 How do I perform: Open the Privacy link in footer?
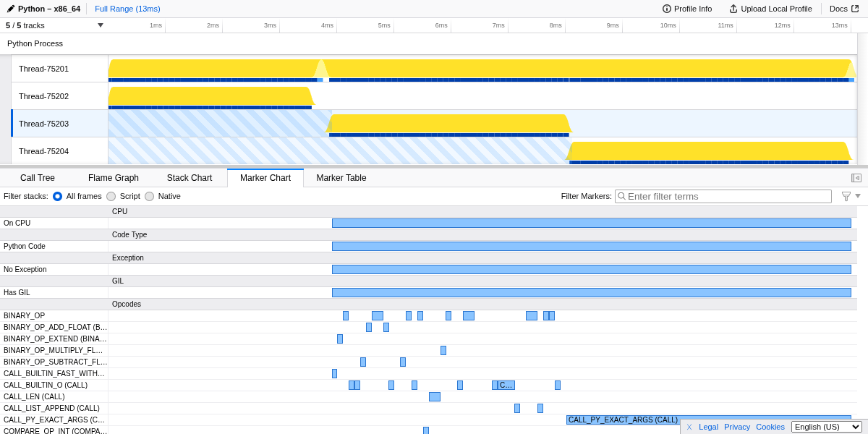coord(737,427)
